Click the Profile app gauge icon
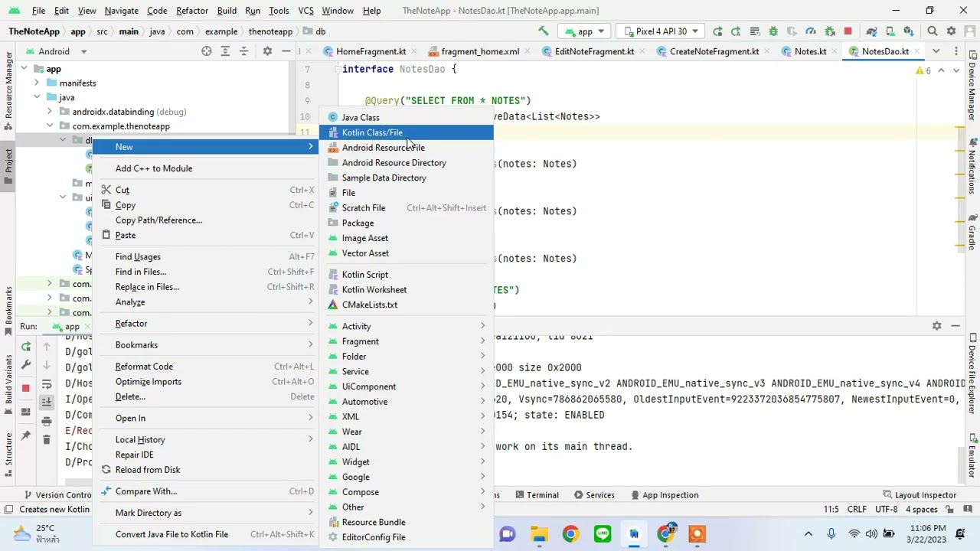Image resolution: width=980 pixels, height=551 pixels. click(x=811, y=31)
